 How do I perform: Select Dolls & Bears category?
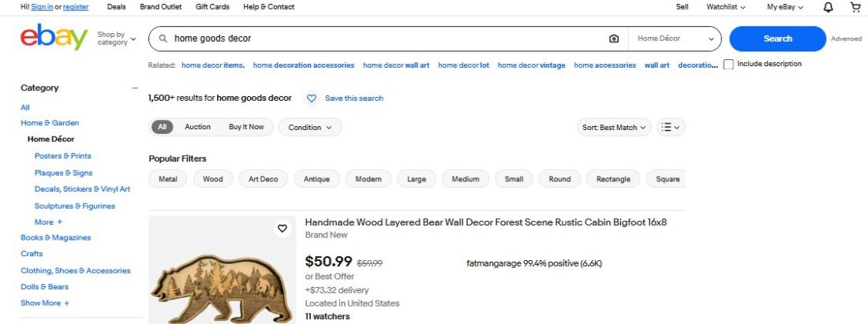[x=44, y=287]
